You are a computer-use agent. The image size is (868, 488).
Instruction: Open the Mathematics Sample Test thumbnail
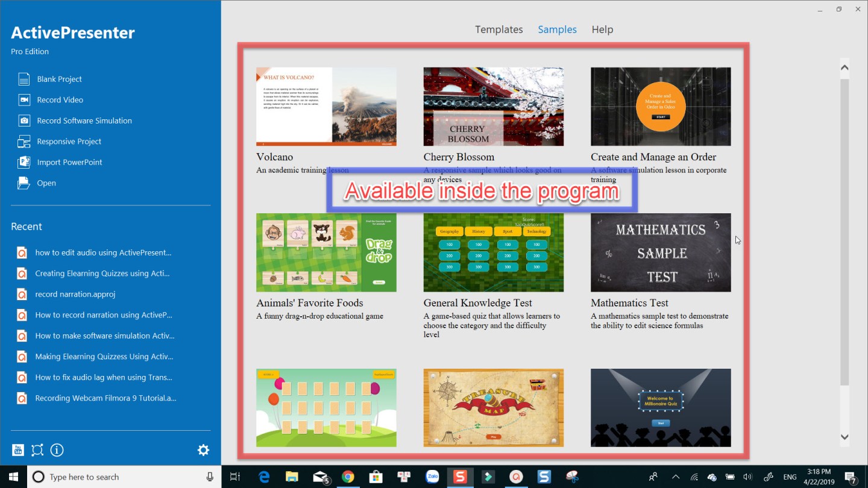(661, 252)
